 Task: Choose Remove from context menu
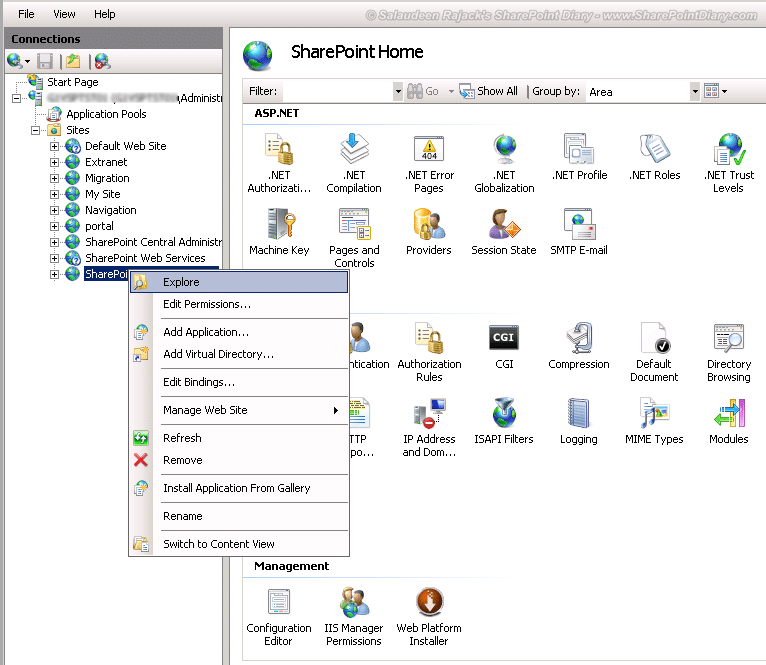click(239, 460)
